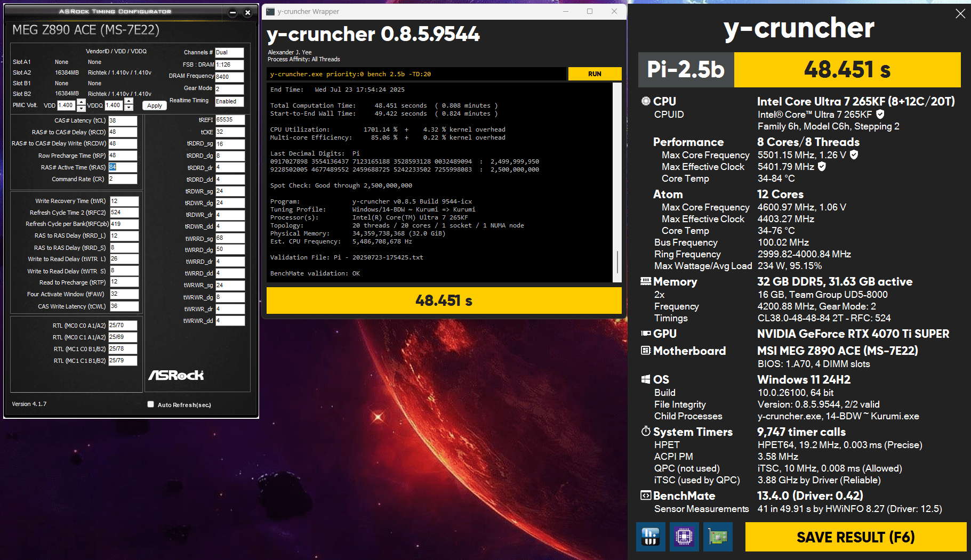Image resolution: width=971 pixels, height=560 pixels.
Task: Increase VDD voltage with up arrow
Action: 81,102
